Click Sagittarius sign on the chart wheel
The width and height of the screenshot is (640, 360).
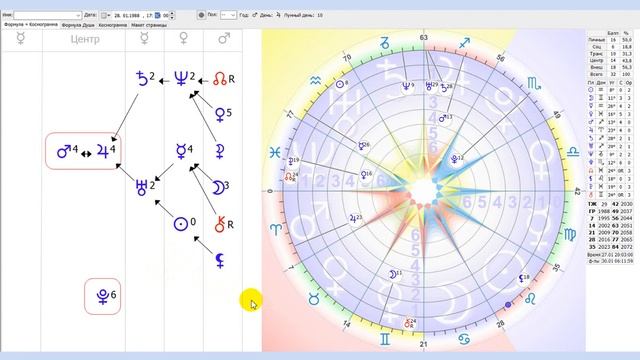(x=464, y=43)
